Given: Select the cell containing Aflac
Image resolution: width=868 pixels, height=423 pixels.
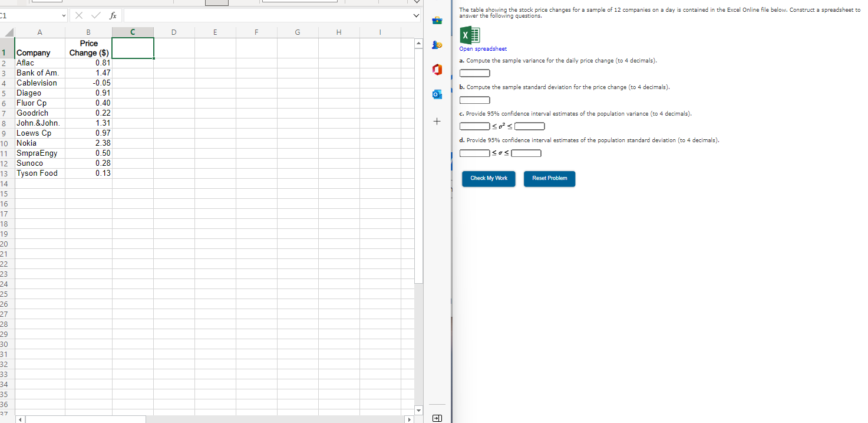Looking at the screenshot, I should [39, 63].
